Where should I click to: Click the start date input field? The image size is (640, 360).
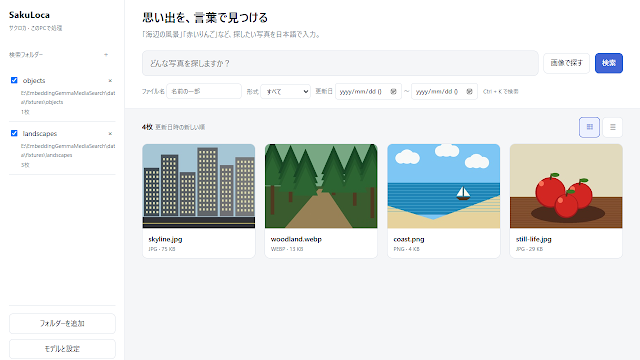[x=368, y=91]
